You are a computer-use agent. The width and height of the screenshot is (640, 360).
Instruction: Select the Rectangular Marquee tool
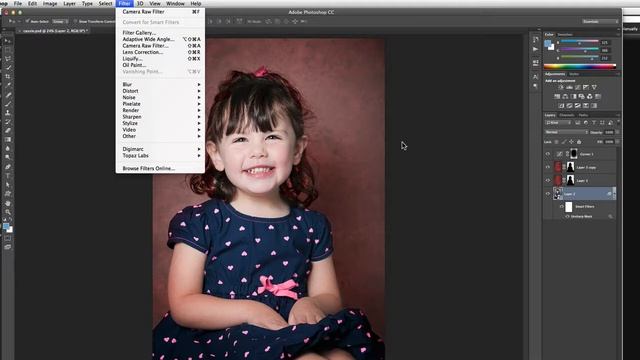click(8, 50)
